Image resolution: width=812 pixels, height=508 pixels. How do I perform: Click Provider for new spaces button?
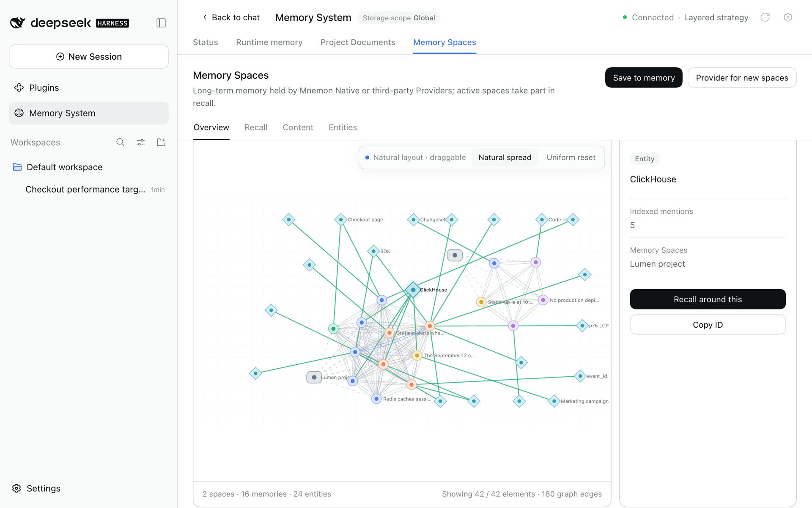742,77
